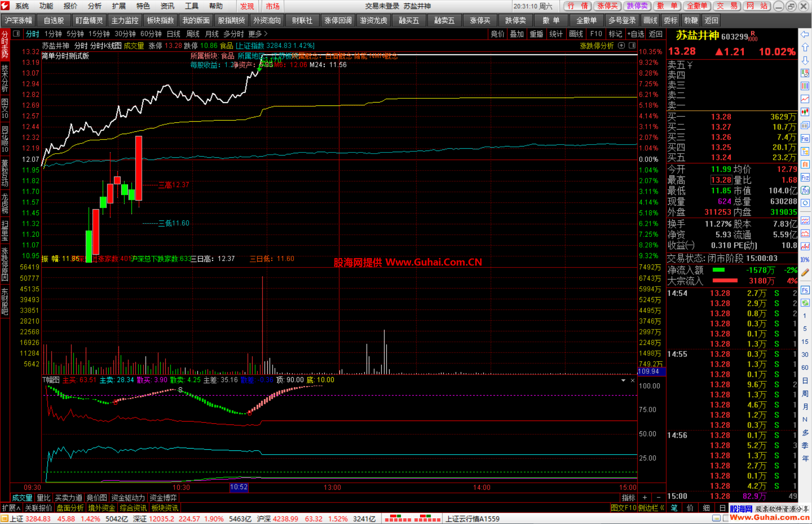The width and height of the screenshot is (812, 524).
Task: Open the 工具 menu
Action: [191, 6]
